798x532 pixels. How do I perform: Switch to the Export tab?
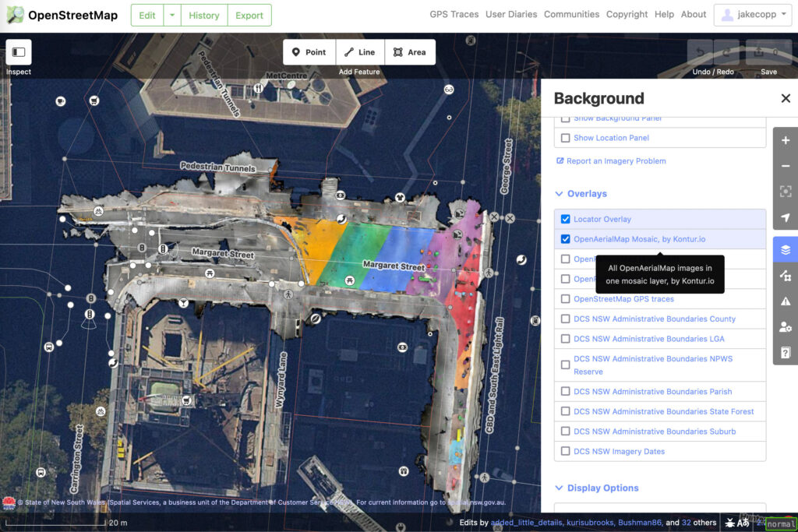pyautogui.click(x=249, y=16)
